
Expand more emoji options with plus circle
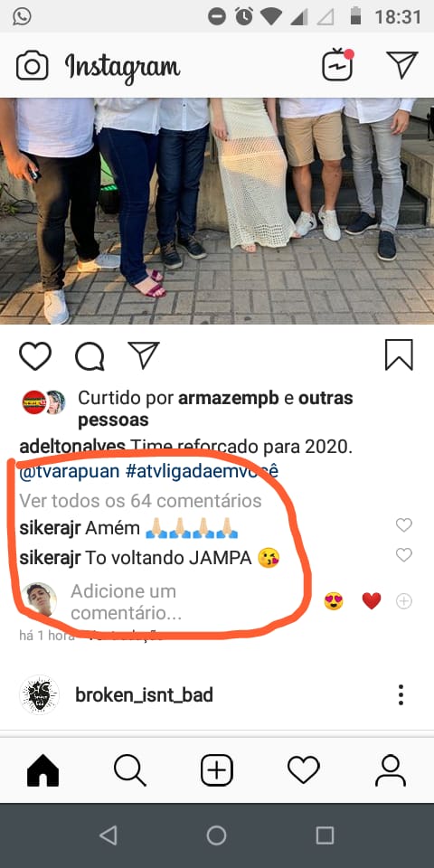[x=404, y=601]
